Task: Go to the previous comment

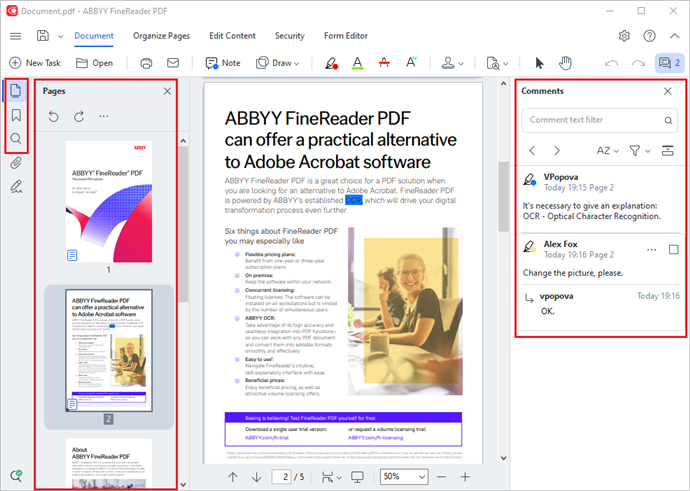Action: [x=532, y=151]
